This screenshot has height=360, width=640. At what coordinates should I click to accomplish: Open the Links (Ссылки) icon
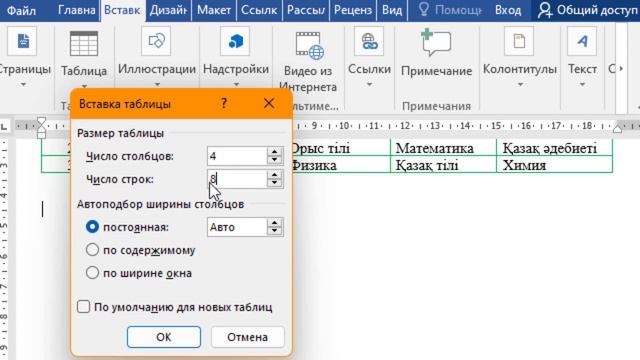point(369,41)
